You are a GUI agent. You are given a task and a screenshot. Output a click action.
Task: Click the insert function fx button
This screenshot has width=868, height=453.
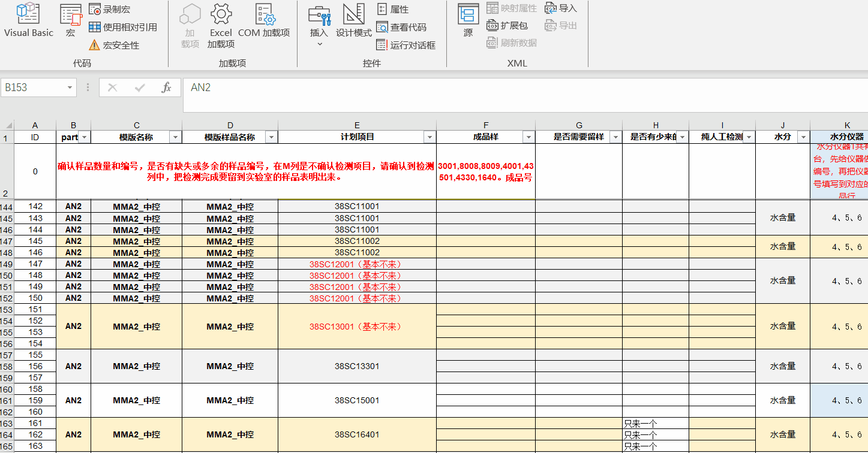pyautogui.click(x=167, y=87)
